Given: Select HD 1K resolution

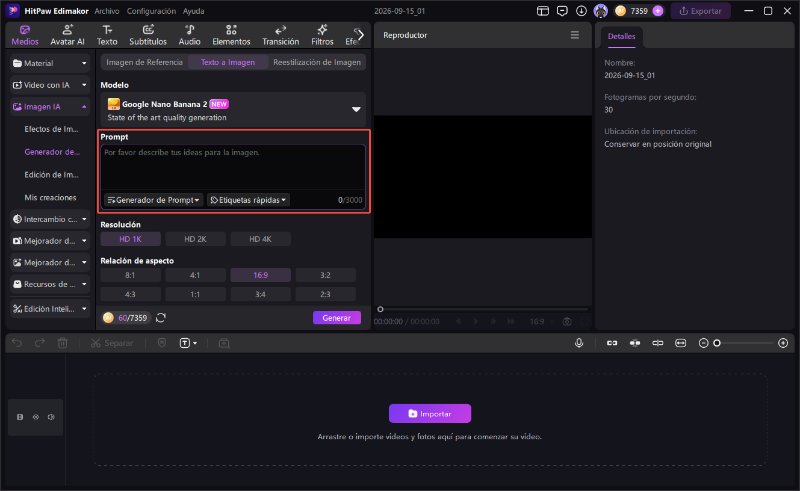Looking at the screenshot, I should [131, 239].
